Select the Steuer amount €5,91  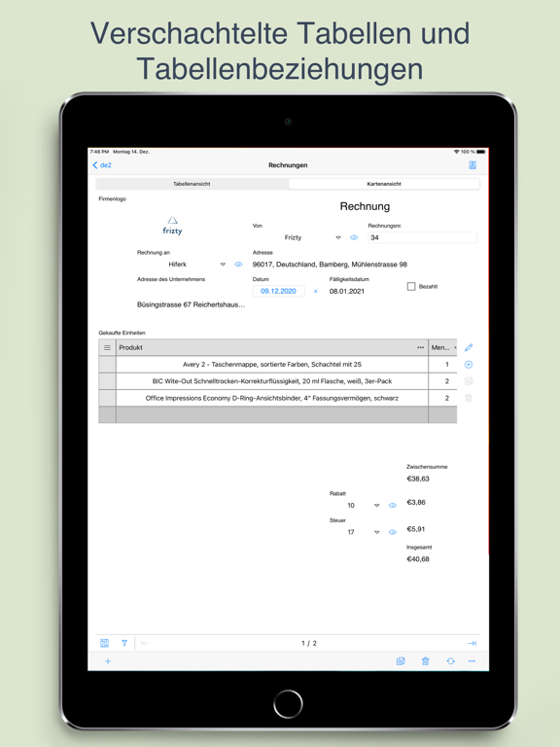coord(416,529)
